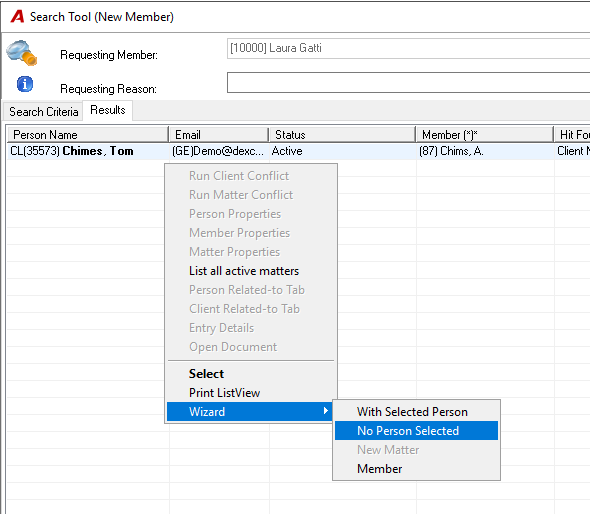Click the Requesting Reason input field
The width and height of the screenshot is (590, 514).
click(408, 82)
